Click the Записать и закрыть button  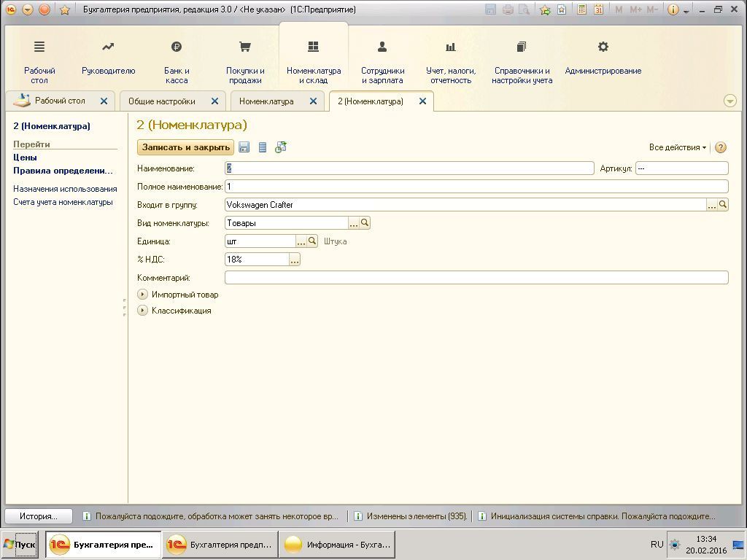coord(185,147)
